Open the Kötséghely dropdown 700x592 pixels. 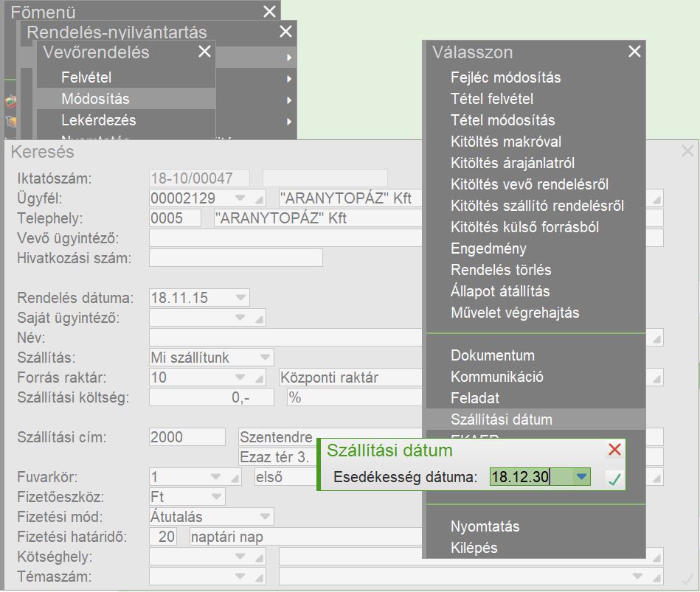(x=240, y=556)
